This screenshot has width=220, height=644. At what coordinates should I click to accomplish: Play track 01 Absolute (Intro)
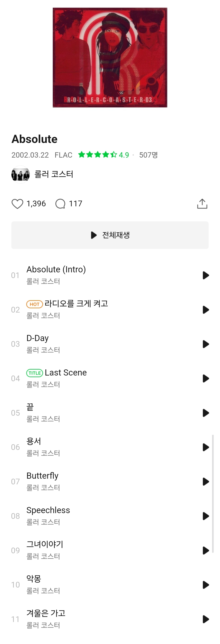tap(206, 275)
